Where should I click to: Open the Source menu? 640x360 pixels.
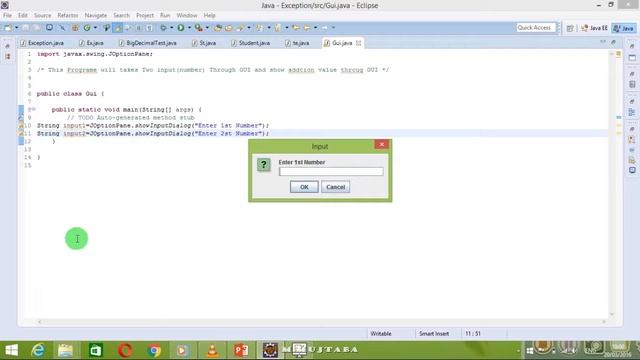coord(42,15)
